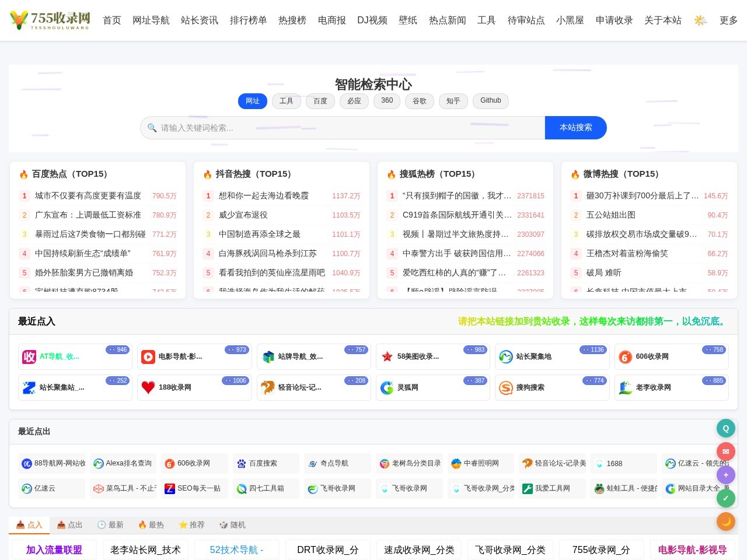The height and width of the screenshot is (560, 747).
Task: Select 谷歌 search engine
Action: click(420, 101)
